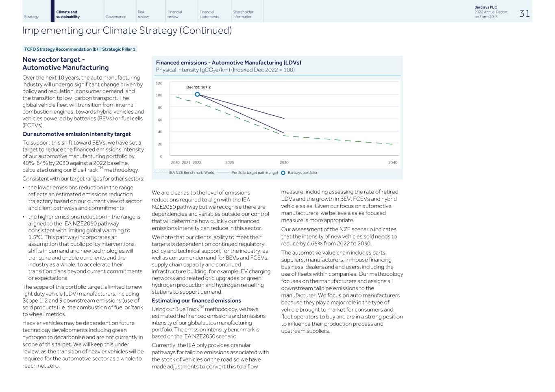Open the Financial statements tab

209,15
